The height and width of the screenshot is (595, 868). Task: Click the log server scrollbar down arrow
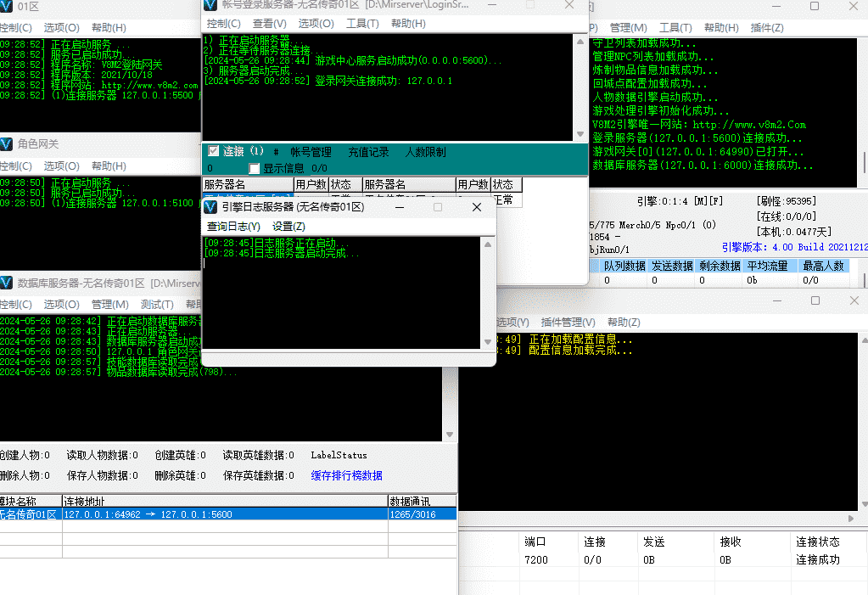click(x=488, y=342)
